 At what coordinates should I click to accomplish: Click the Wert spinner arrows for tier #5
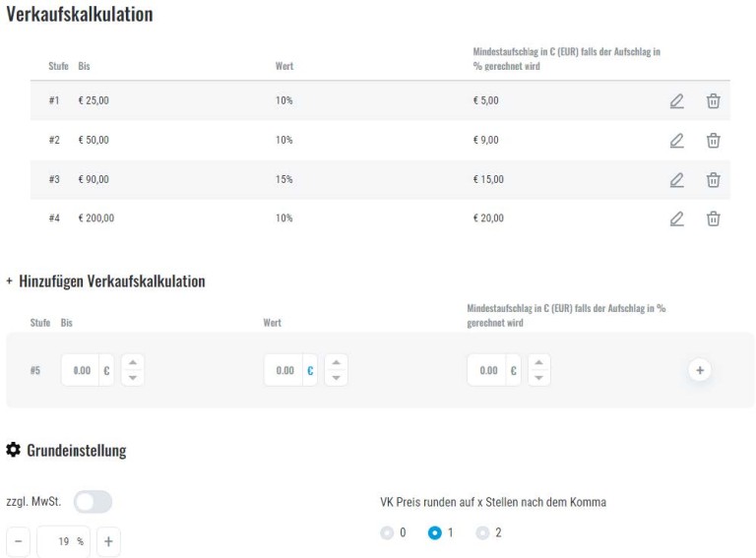point(336,370)
